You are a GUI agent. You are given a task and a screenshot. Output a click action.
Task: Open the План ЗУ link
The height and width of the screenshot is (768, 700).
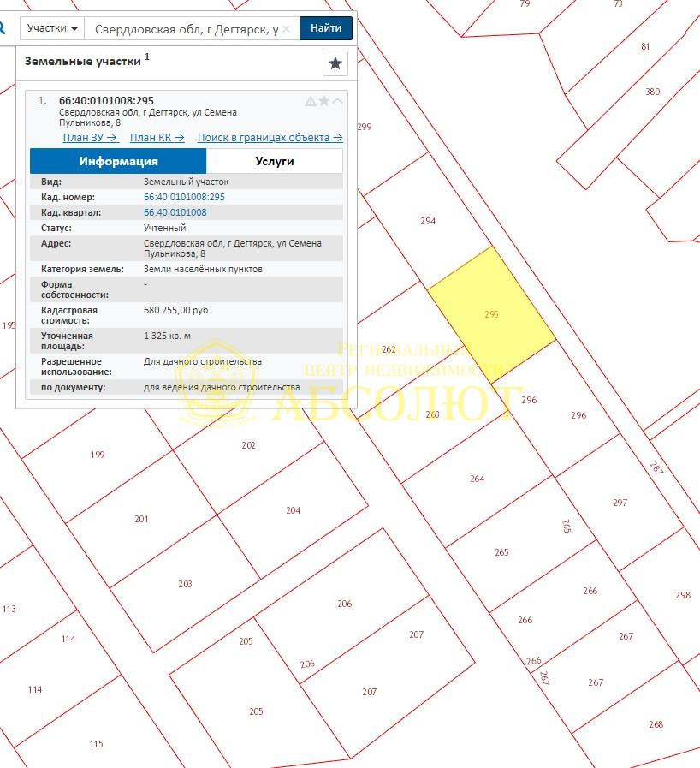[91, 138]
